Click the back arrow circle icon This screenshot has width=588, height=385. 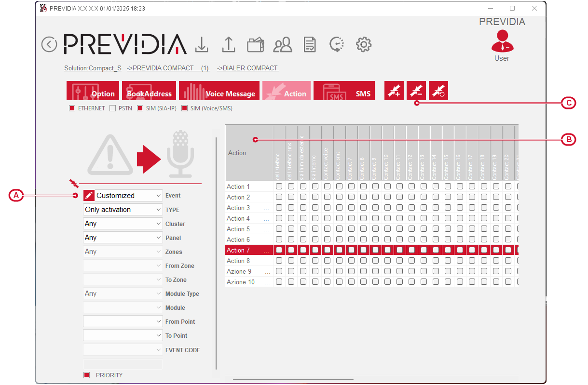49,44
